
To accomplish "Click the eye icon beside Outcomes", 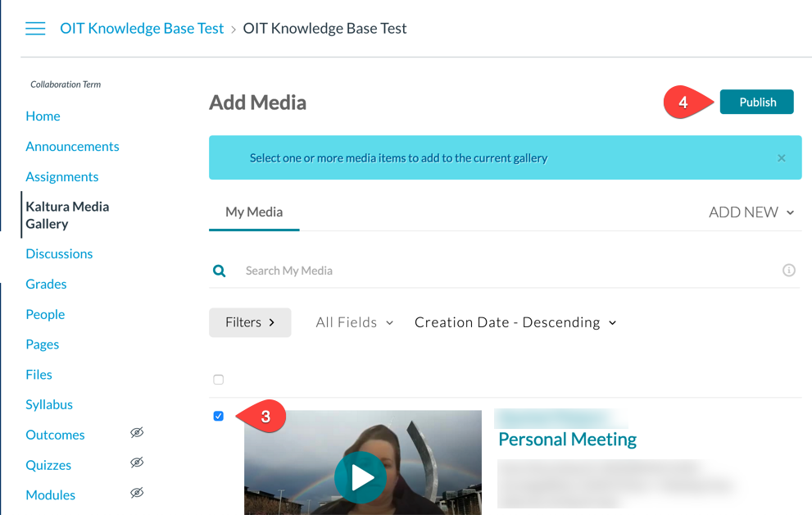I will coord(137,434).
